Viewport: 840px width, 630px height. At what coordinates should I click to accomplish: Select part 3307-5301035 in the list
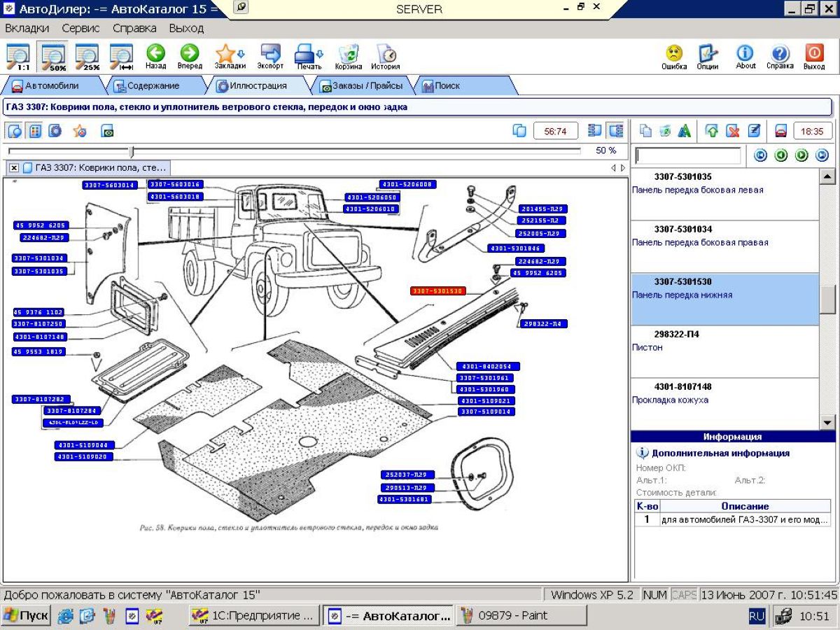tap(724, 194)
